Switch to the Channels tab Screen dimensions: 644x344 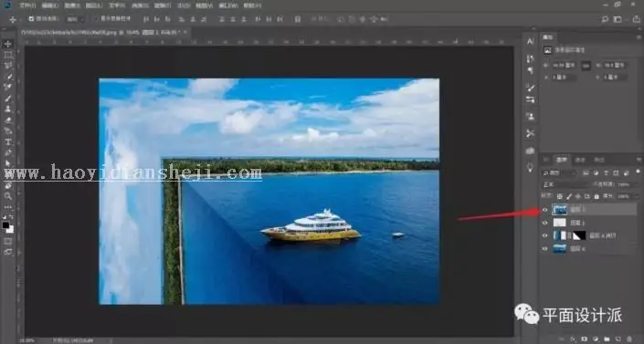tap(580, 160)
